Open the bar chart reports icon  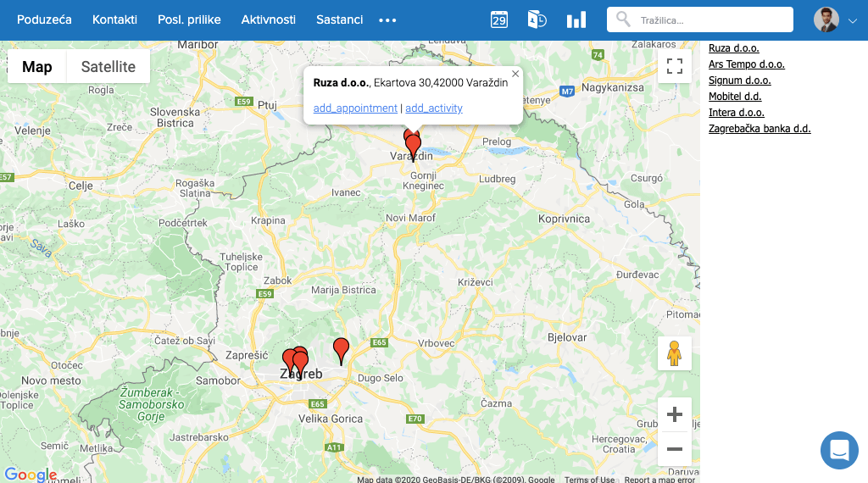point(576,20)
